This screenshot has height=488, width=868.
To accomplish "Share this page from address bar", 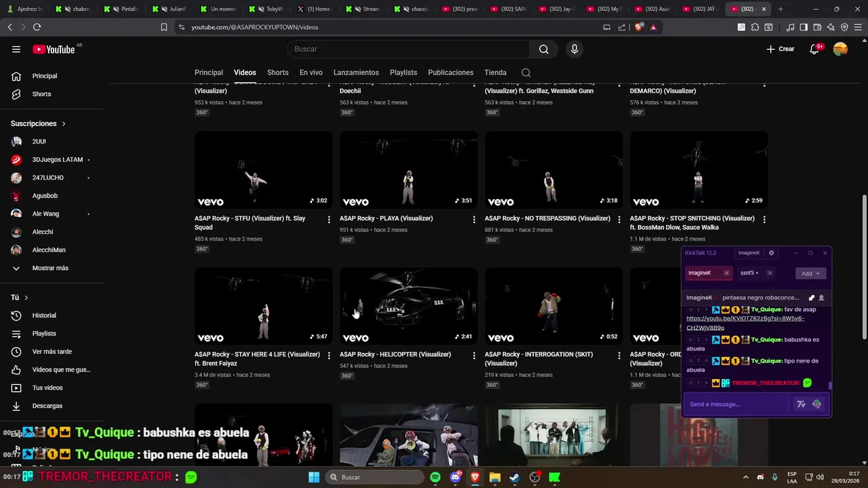I will point(622,27).
